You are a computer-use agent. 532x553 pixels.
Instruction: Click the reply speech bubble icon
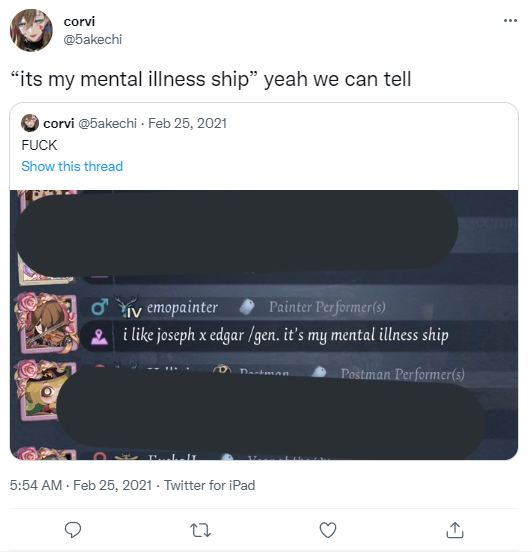point(73,530)
